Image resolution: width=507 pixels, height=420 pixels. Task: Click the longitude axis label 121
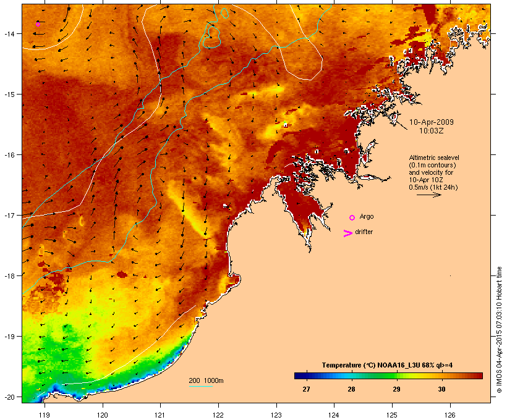pos(160,415)
